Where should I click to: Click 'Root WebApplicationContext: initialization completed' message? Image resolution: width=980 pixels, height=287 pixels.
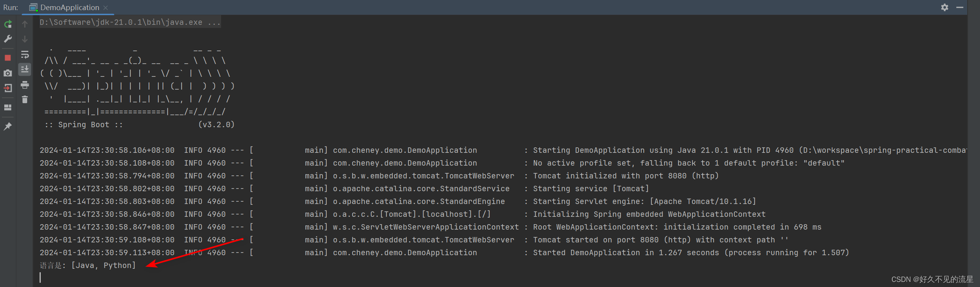pos(677,227)
